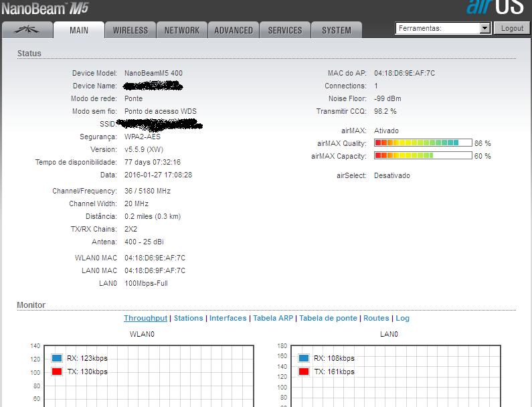Click the 60 % airMAX Capacity percentage
532x407 pixels.
pos(482,156)
